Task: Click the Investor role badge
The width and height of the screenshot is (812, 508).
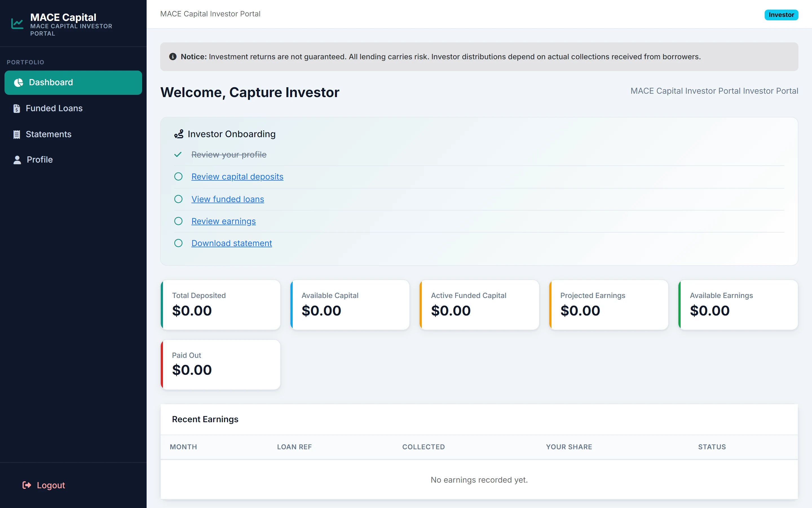Action: (781, 15)
